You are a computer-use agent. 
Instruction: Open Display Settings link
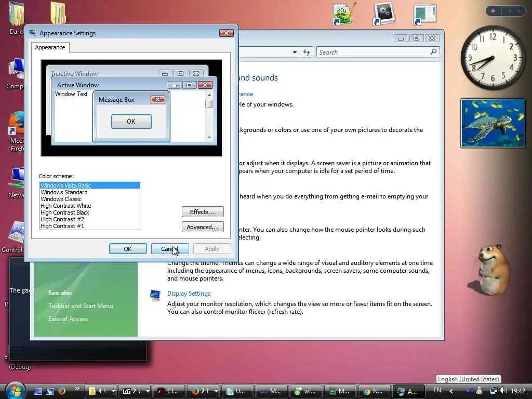pyautogui.click(x=189, y=294)
